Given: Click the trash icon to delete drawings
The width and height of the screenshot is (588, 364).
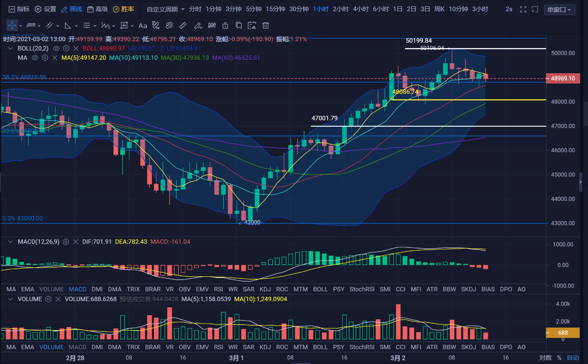Looking at the screenshot, I should (x=266, y=26).
